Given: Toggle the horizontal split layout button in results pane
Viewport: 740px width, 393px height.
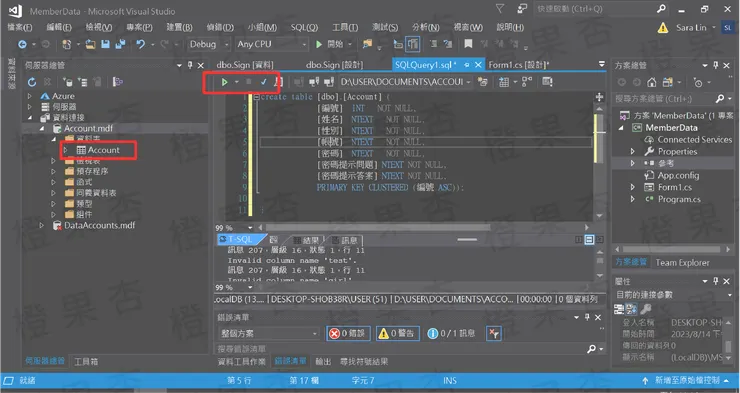Looking at the screenshot, I should 589,240.
